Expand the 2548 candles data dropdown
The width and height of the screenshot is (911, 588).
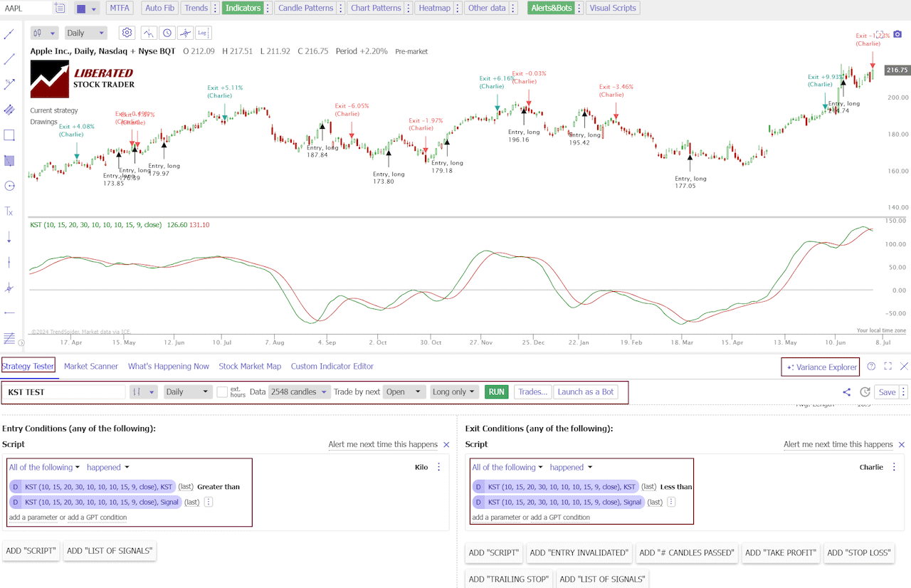(299, 392)
